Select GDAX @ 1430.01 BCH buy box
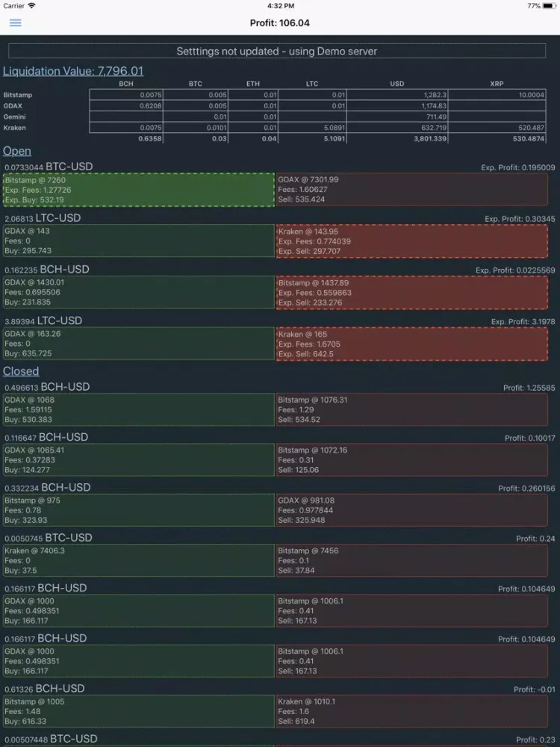 tap(139, 292)
